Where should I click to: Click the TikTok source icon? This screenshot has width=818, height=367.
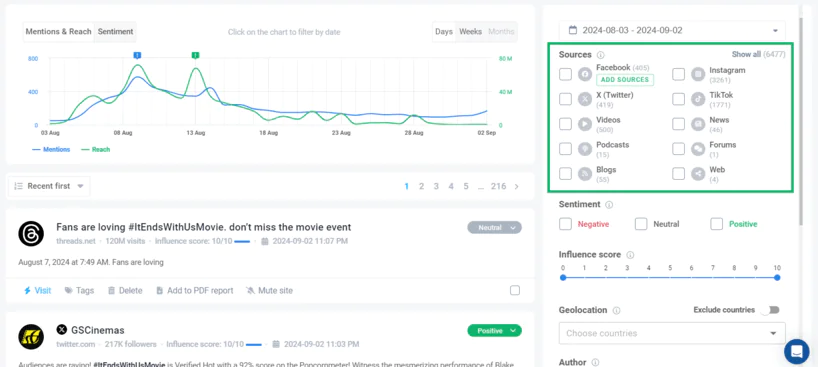pos(698,99)
